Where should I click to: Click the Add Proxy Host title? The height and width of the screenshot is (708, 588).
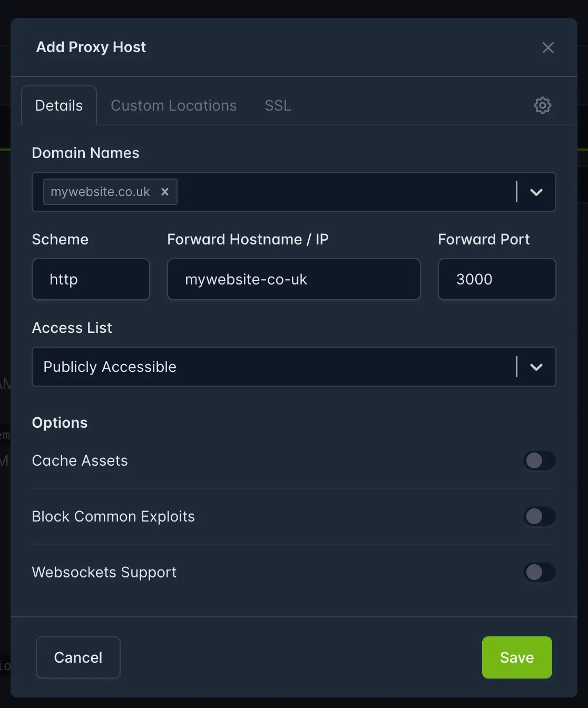(91, 47)
